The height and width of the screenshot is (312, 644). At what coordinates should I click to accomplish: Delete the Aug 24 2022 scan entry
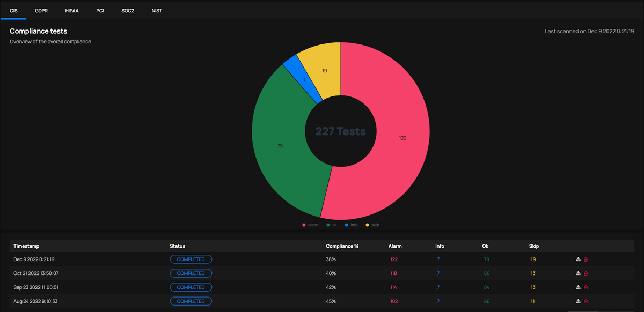586,301
